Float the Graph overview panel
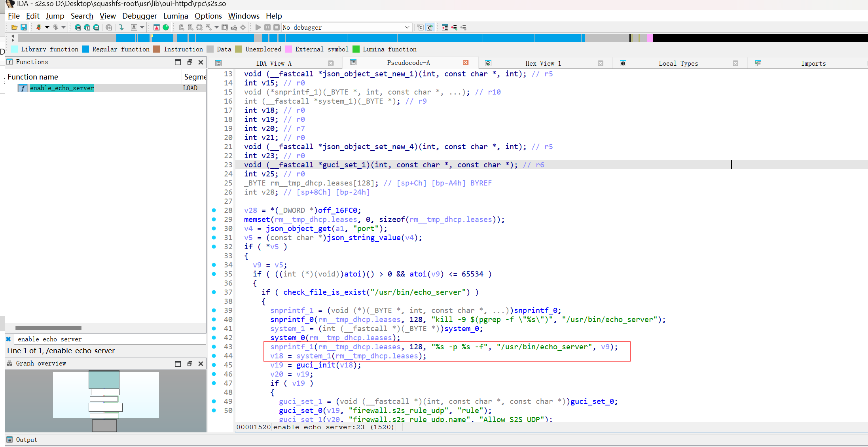868x447 pixels. (x=190, y=364)
